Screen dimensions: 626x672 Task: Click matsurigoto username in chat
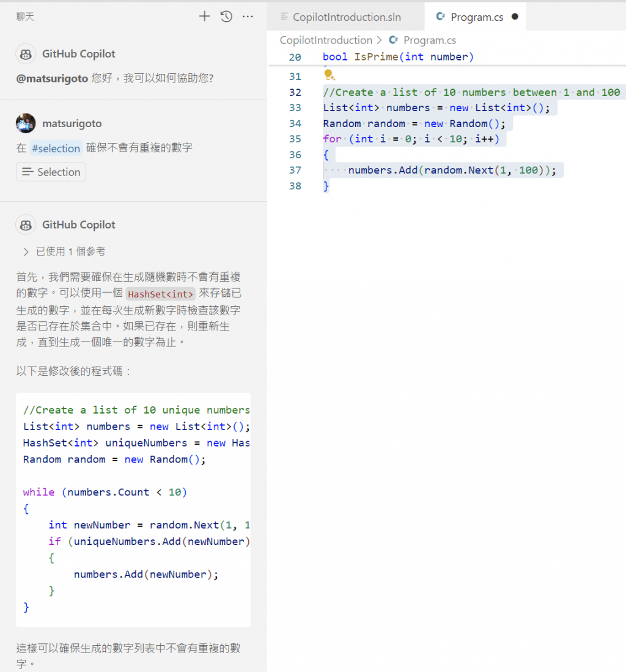click(72, 123)
